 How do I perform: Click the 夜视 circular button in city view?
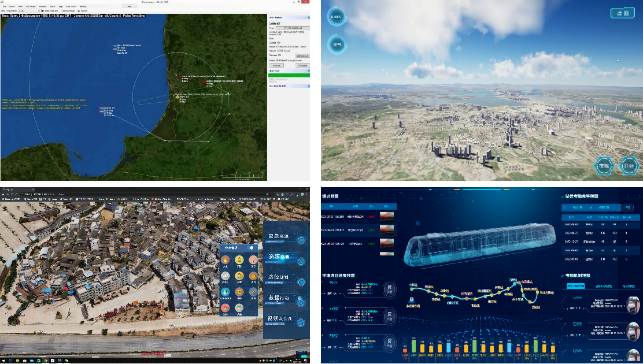pos(604,165)
